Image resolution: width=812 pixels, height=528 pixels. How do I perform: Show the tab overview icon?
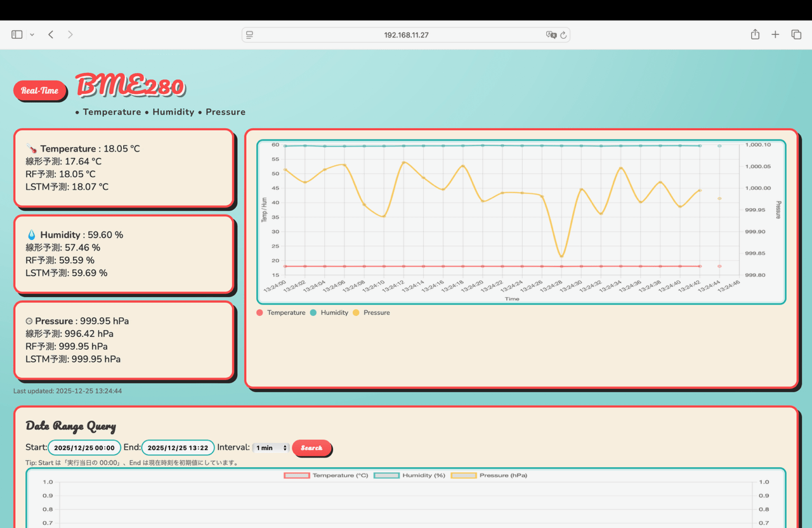click(796, 35)
